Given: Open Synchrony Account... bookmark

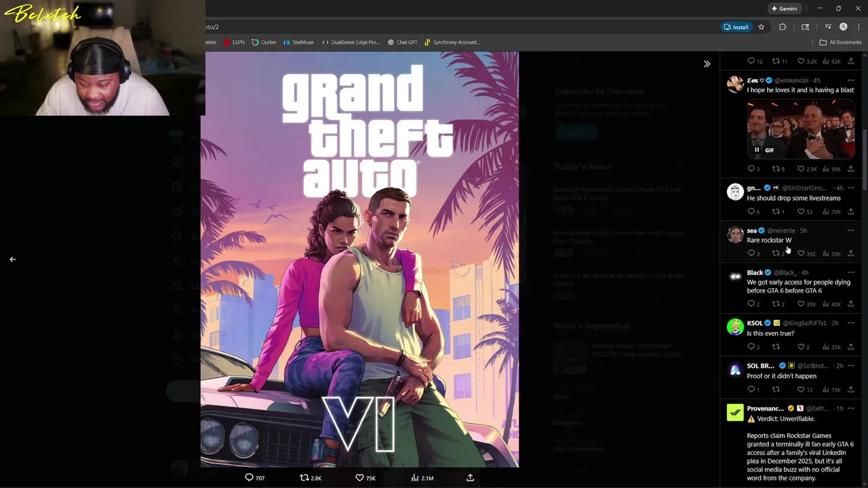Looking at the screenshot, I should [x=452, y=42].
